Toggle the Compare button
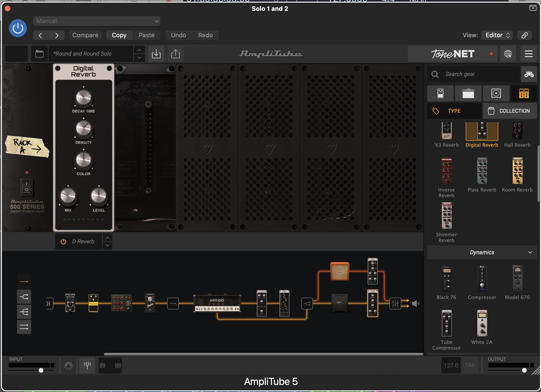The image size is (541, 392). pyautogui.click(x=85, y=35)
